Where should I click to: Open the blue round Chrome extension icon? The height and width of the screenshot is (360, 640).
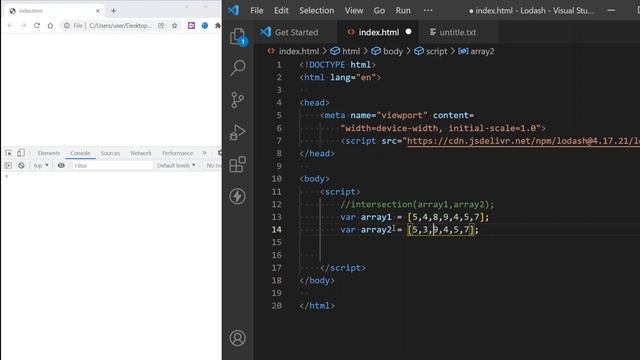click(205, 25)
